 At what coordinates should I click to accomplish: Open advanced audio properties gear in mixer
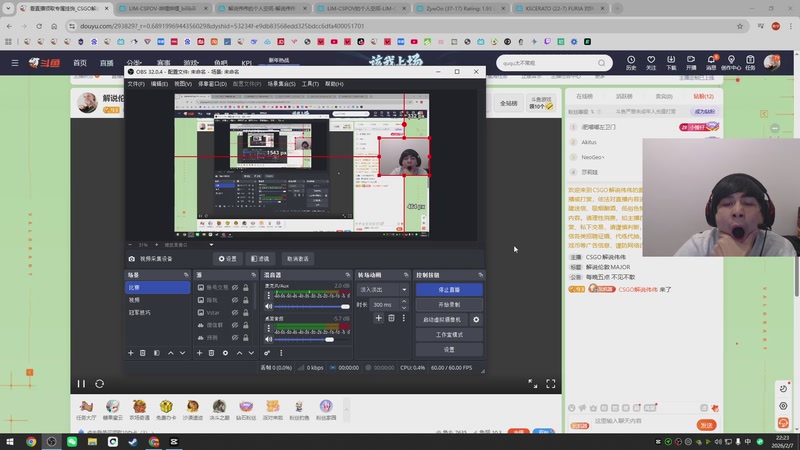click(267, 353)
